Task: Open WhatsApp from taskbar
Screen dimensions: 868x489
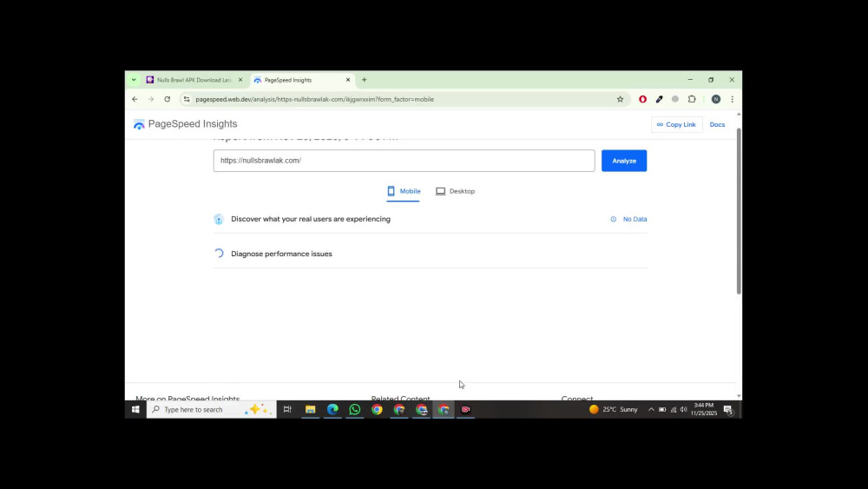Action: (x=355, y=410)
